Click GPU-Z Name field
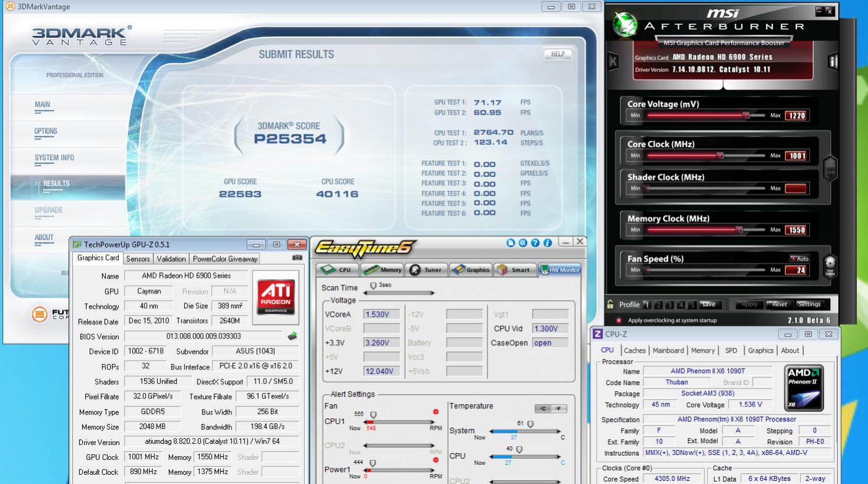Screen dimensions: 868x484 click(x=186, y=276)
